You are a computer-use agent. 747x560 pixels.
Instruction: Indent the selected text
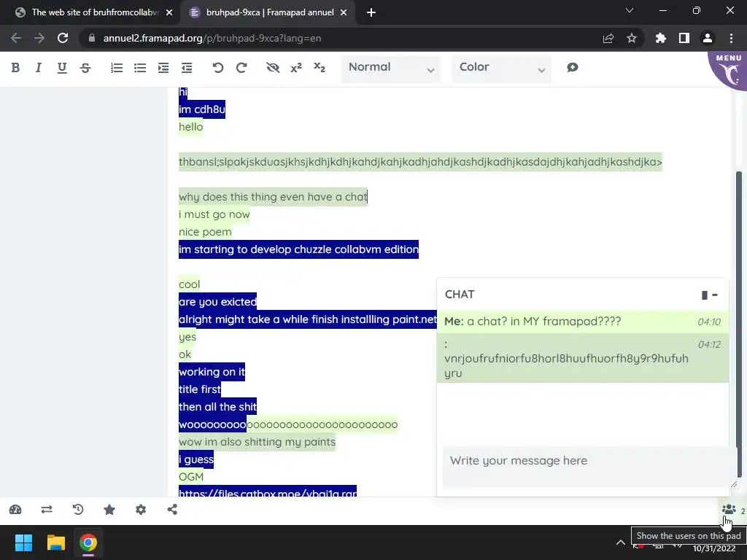163,68
